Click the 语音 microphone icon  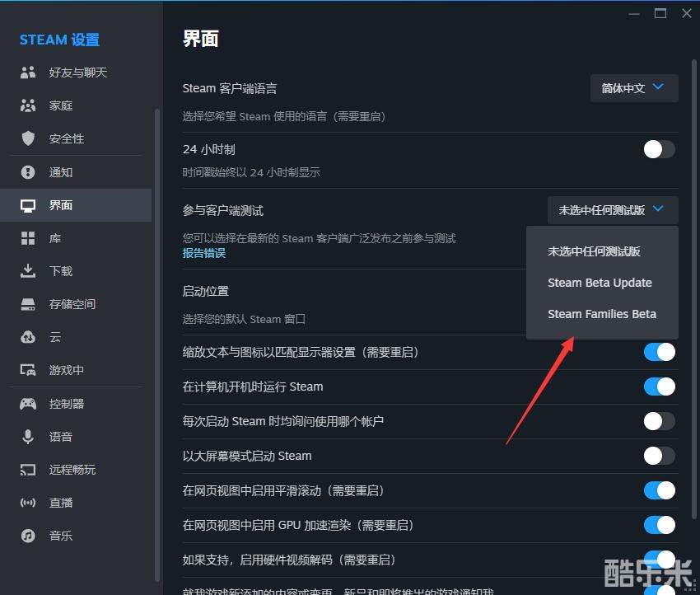[28, 437]
